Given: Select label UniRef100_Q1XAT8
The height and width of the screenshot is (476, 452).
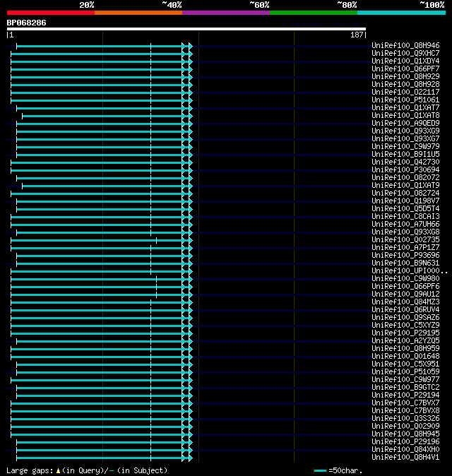Looking at the screenshot, I should point(405,115).
